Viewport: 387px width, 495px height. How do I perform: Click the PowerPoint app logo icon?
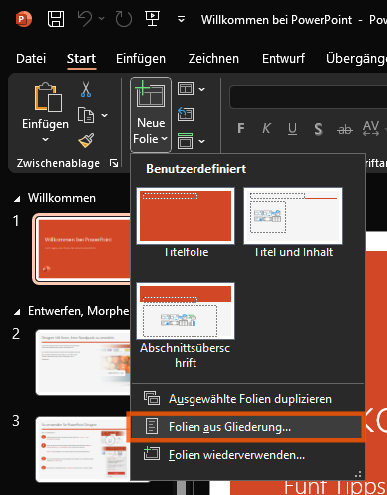click(24, 19)
